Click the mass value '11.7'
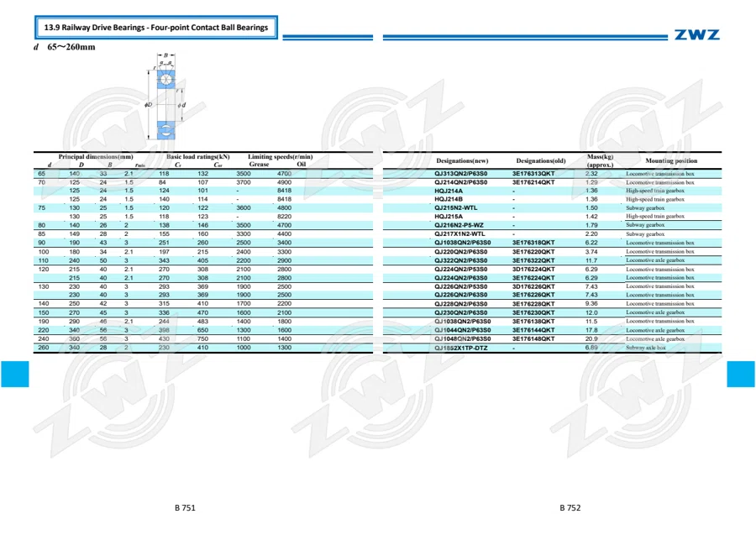Viewport: 756px width, 535px height. pos(591,260)
